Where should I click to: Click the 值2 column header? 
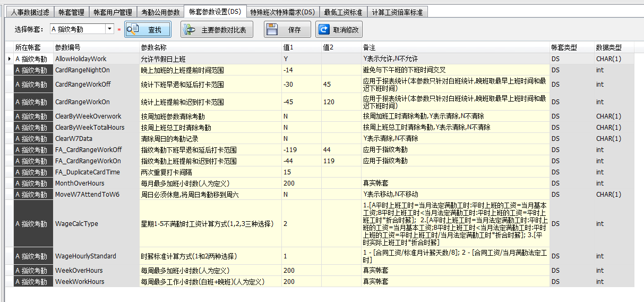pos(341,47)
